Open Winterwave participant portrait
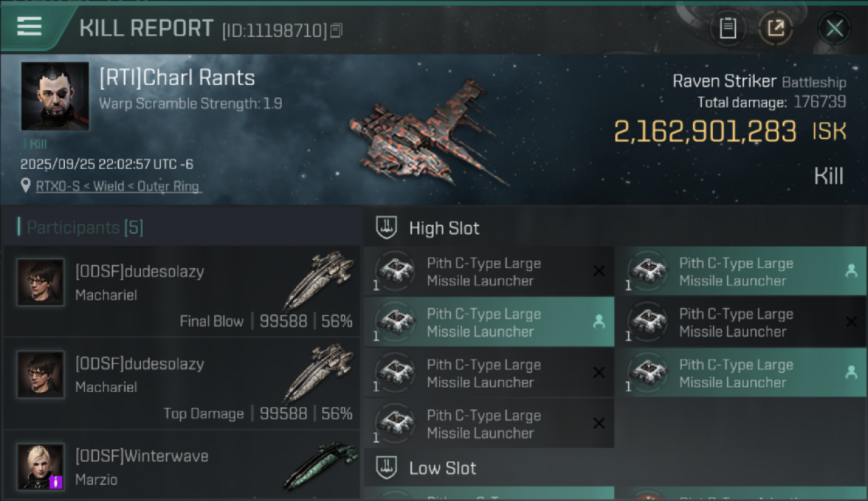Image resolution: width=868 pixels, height=501 pixels. click(41, 466)
